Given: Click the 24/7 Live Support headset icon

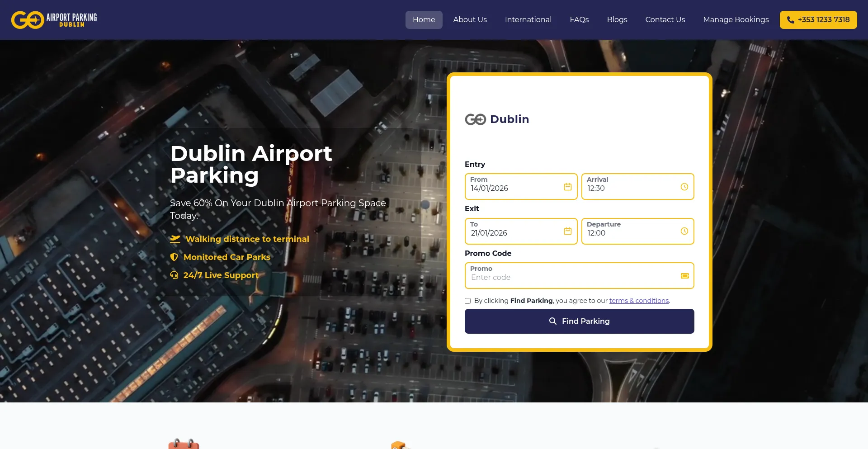Looking at the screenshot, I should [x=174, y=275].
